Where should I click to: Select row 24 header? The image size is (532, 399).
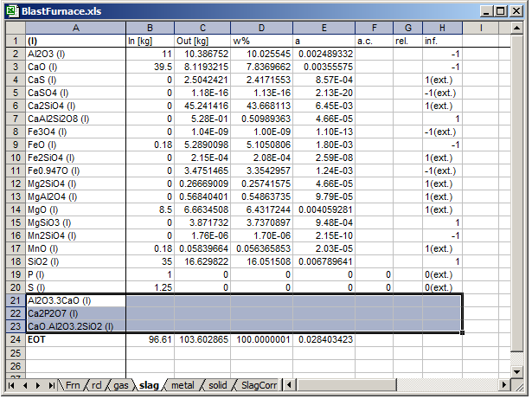12,340
